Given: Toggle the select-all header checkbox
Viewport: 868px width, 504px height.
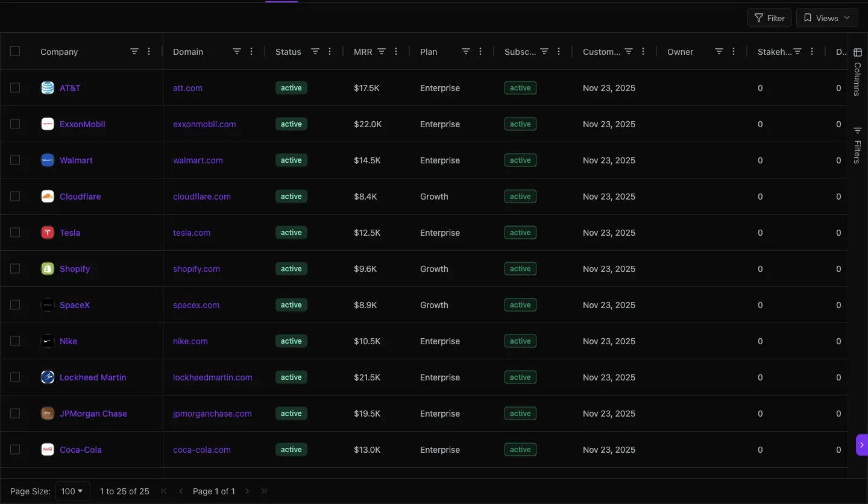Looking at the screenshot, I should coord(15,51).
